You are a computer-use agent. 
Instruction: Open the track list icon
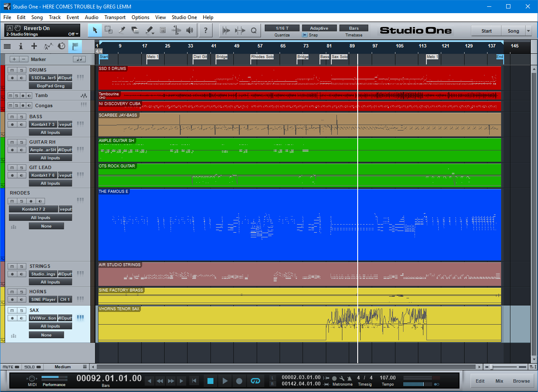click(x=7, y=46)
